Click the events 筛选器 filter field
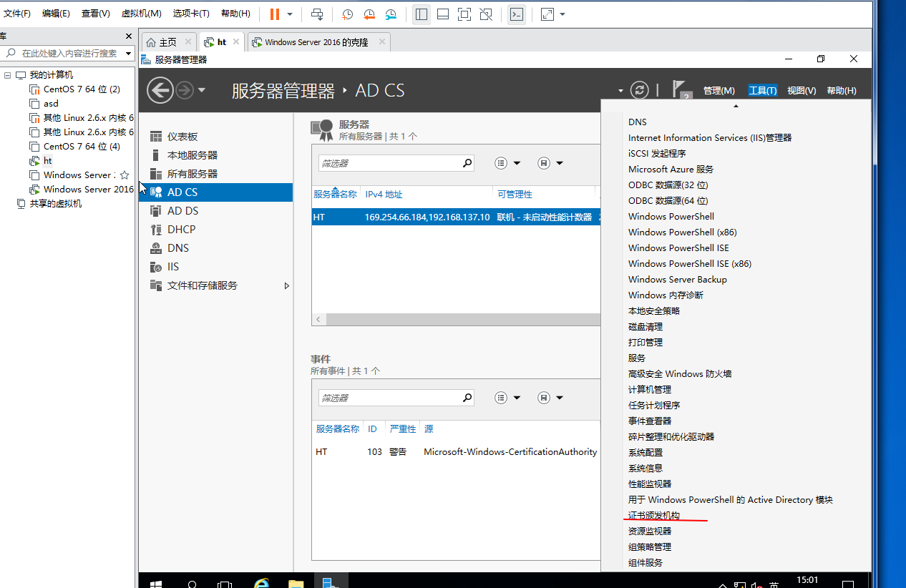This screenshot has height=588, width=906. pyautogui.click(x=389, y=398)
